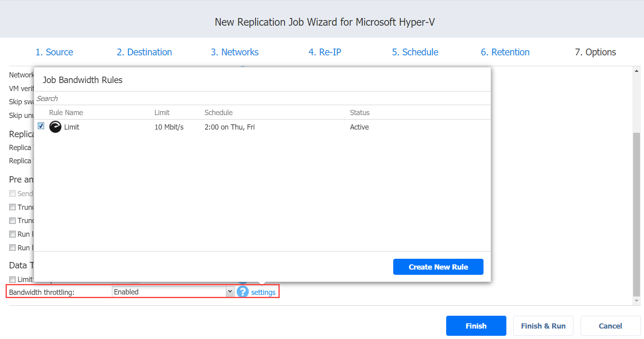Click the Limit column header
This screenshot has width=644, height=339.
(162, 113)
